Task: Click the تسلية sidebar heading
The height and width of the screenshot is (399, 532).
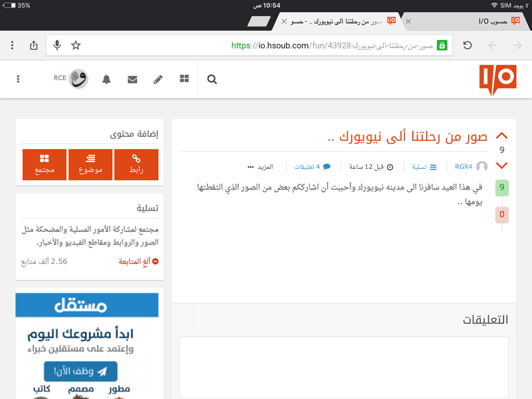Action: [x=147, y=208]
